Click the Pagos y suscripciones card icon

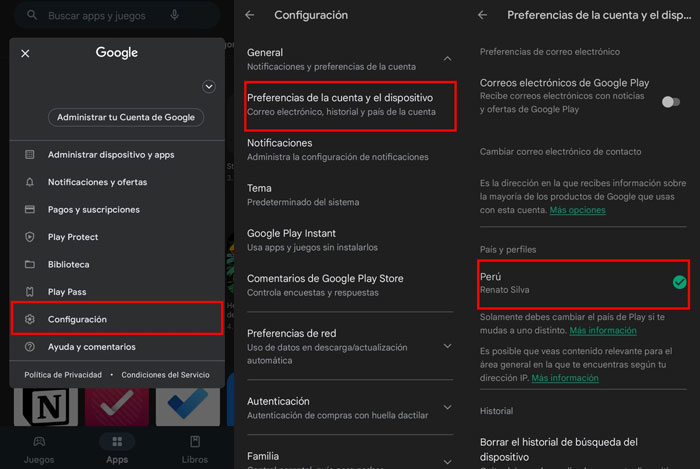[29, 209]
